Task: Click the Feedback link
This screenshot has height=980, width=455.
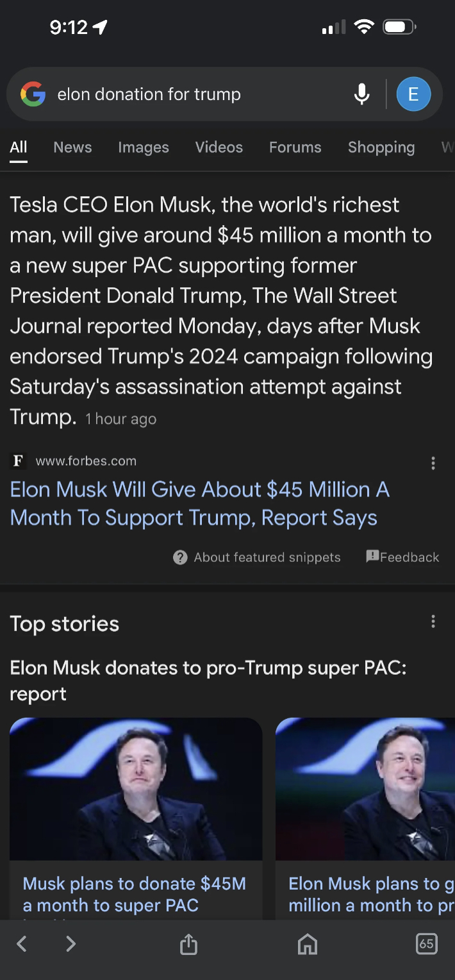Action: (x=403, y=557)
